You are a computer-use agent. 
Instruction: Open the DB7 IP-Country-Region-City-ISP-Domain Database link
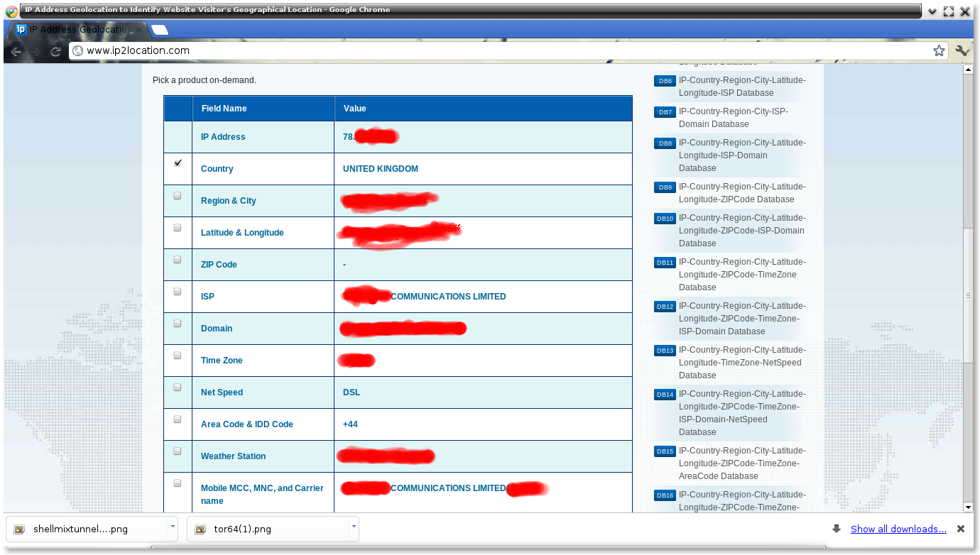[x=734, y=118]
